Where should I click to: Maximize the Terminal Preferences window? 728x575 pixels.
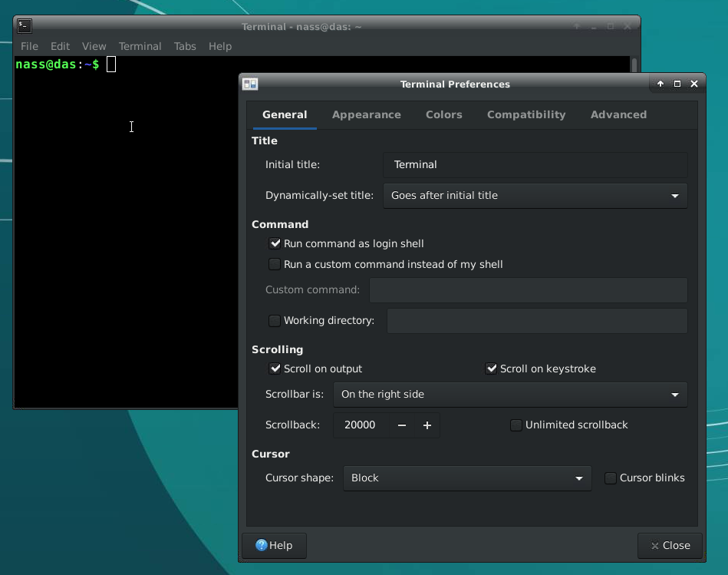(x=677, y=84)
